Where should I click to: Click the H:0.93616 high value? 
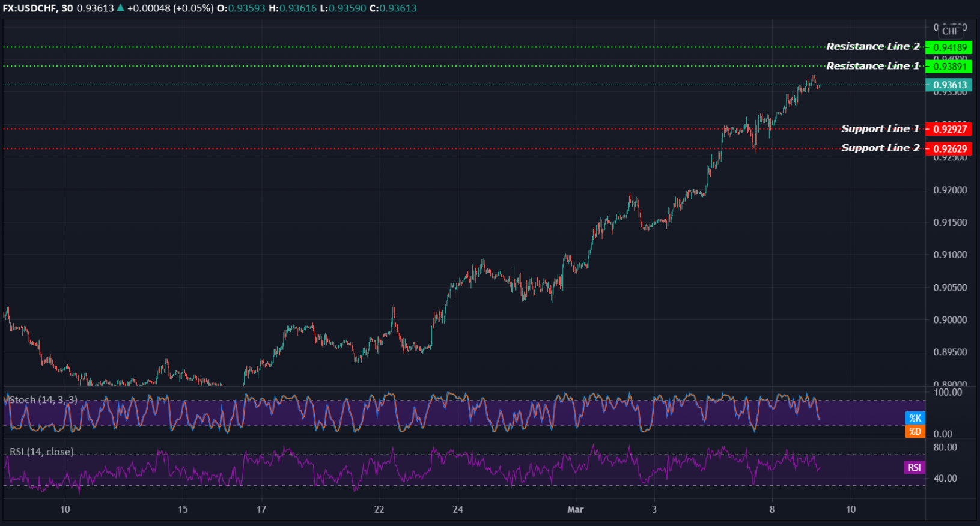(293, 8)
